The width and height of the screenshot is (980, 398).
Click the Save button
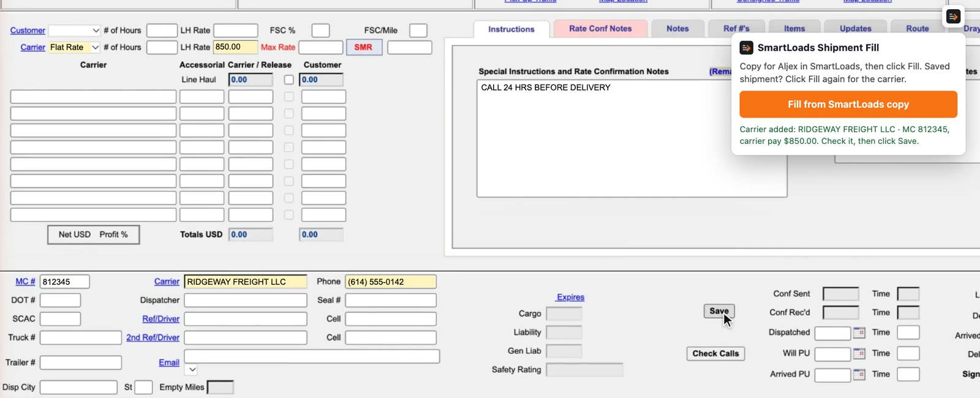click(x=719, y=311)
